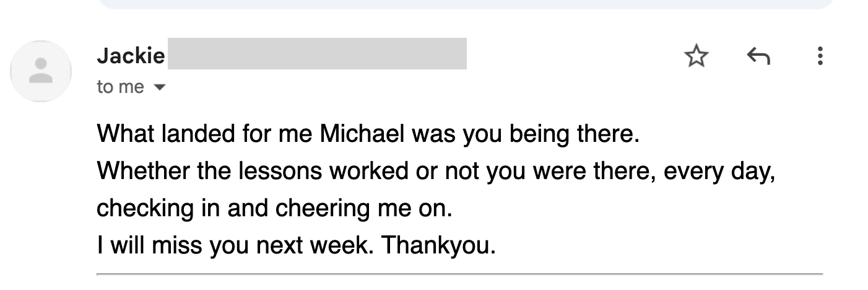Click the horizontal divider below the message
This screenshot has width=868, height=290.
coord(459,273)
